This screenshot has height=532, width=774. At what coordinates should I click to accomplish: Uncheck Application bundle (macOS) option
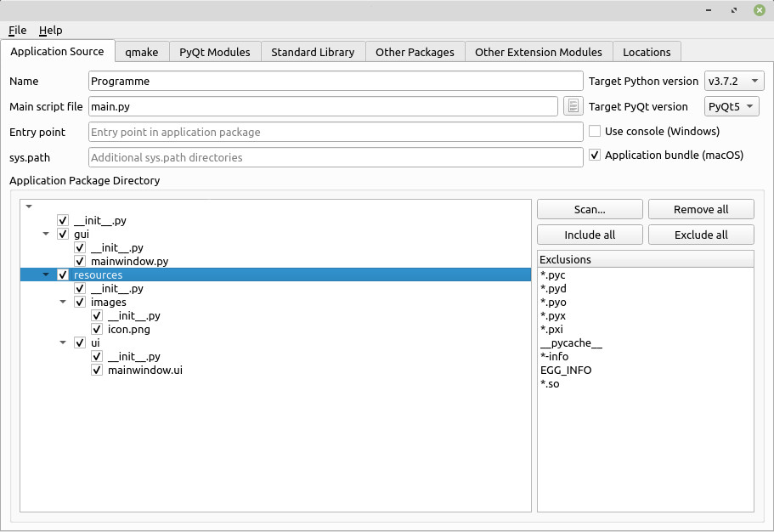tap(595, 156)
